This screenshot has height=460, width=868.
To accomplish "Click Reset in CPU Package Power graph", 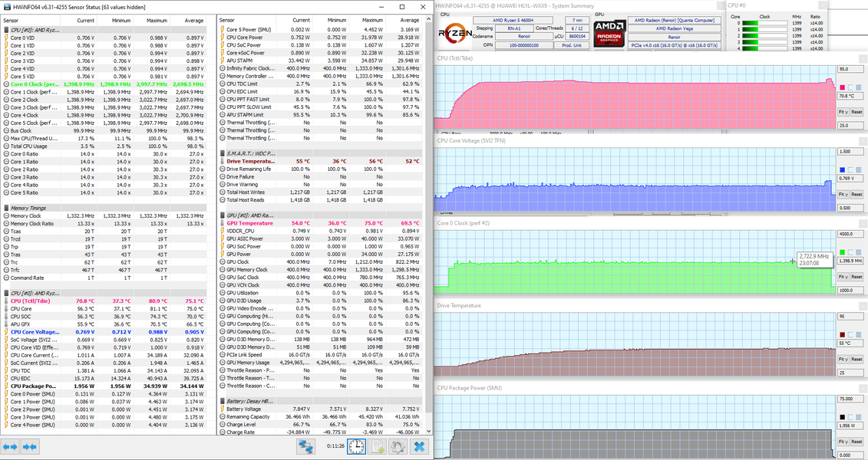I will click(x=856, y=441).
